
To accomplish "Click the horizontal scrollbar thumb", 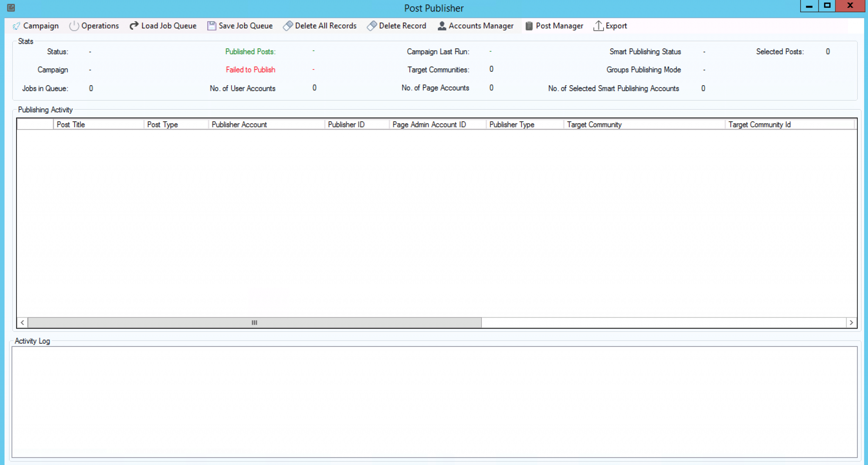I will pos(254,323).
